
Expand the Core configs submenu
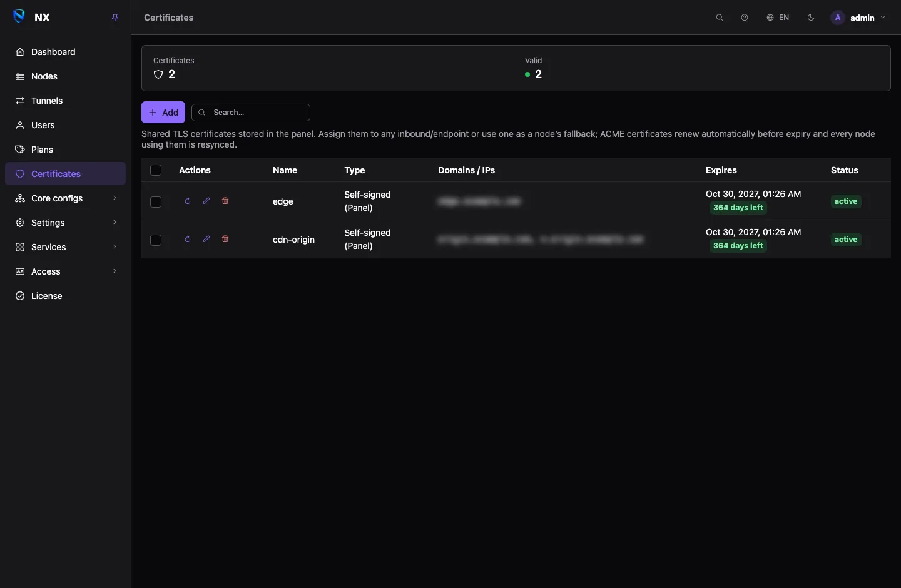(66, 198)
